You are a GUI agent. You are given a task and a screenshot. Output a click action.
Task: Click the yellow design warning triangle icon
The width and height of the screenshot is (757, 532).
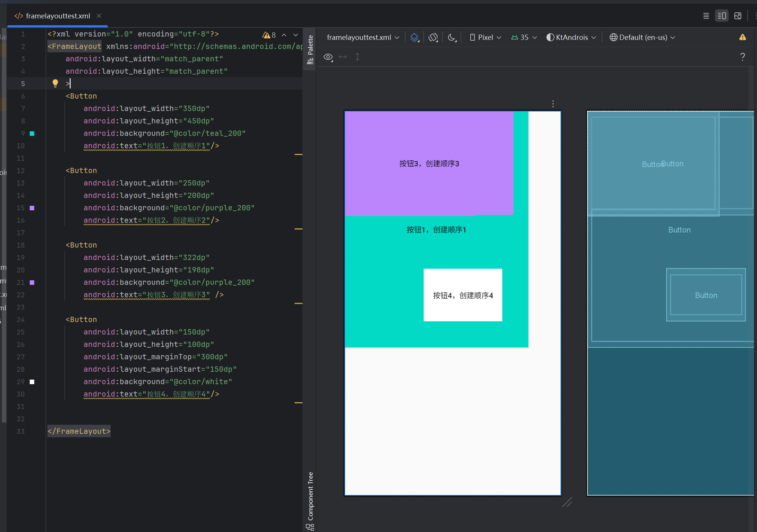pyautogui.click(x=742, y=37)
